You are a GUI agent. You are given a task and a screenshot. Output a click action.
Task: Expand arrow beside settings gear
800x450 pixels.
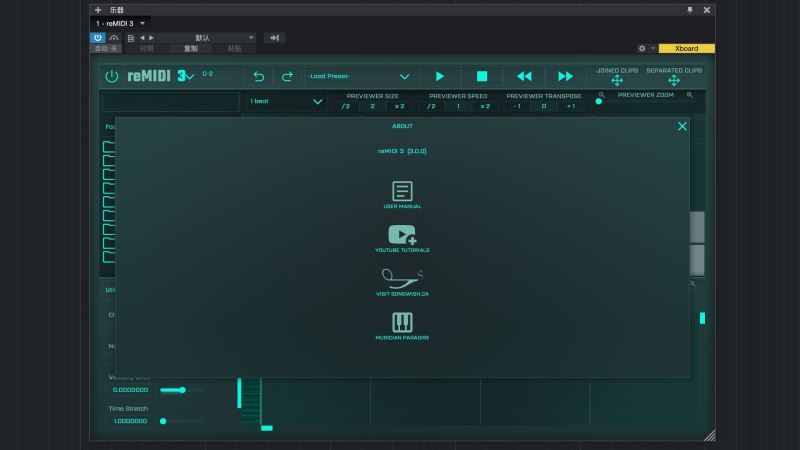pyautogui.click(x=653, y=48)
